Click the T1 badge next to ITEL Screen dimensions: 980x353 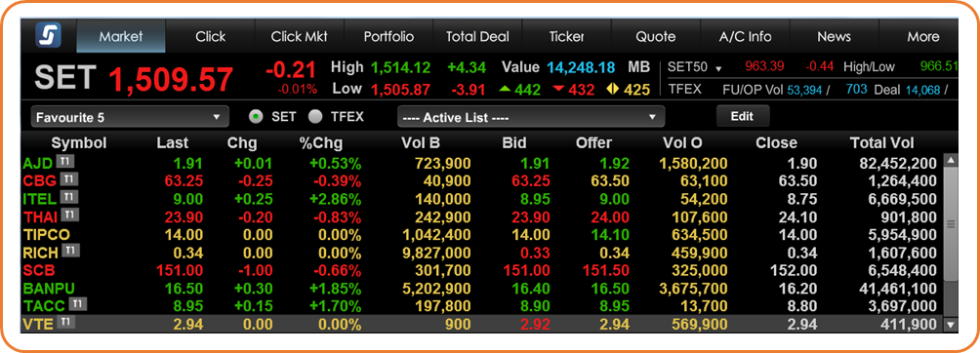(x=69, y=197)
